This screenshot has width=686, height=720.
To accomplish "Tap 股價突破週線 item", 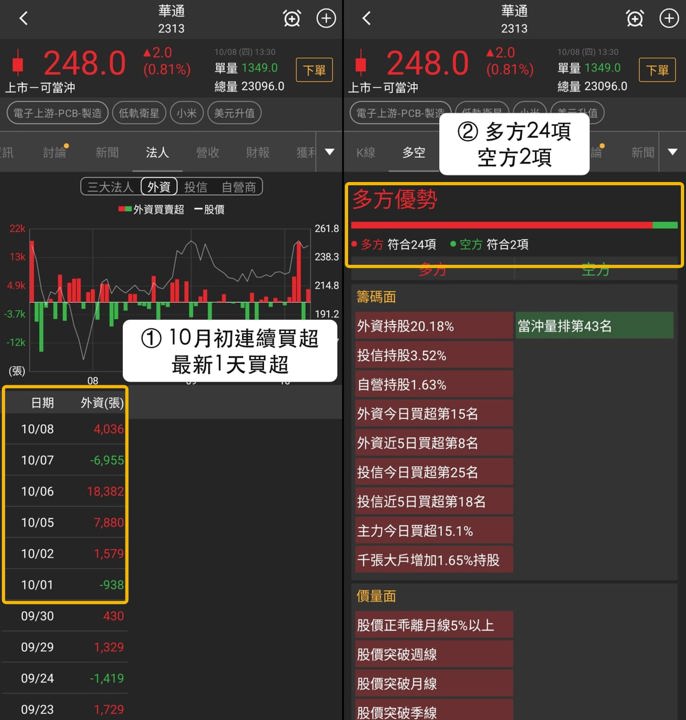I will pos(433,654).
